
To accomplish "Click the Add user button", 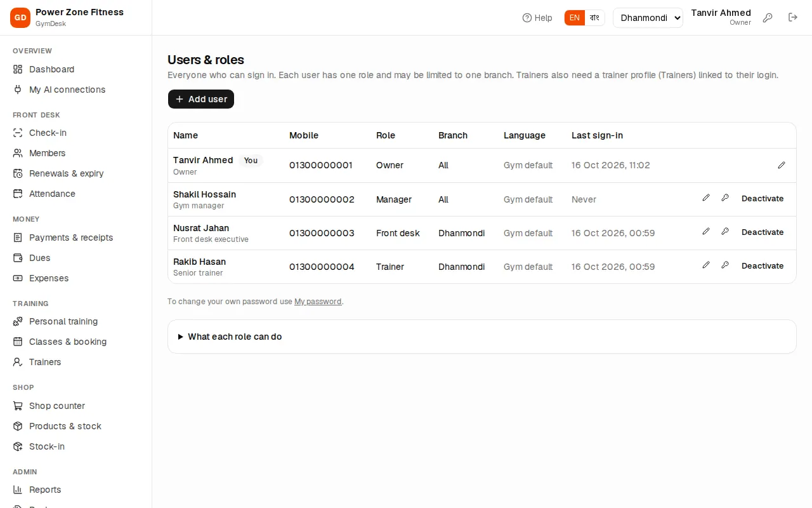I will coord(201,99).
